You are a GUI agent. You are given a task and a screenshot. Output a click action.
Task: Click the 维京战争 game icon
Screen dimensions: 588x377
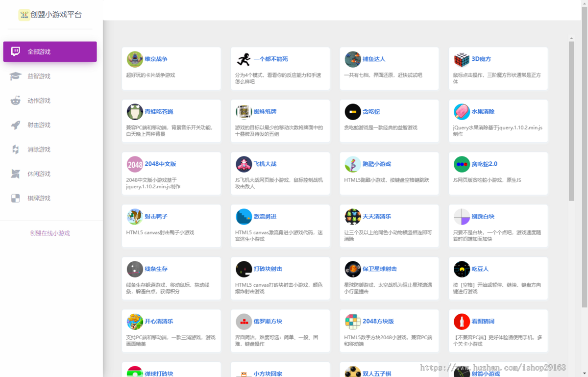click(x=135, y=59)
